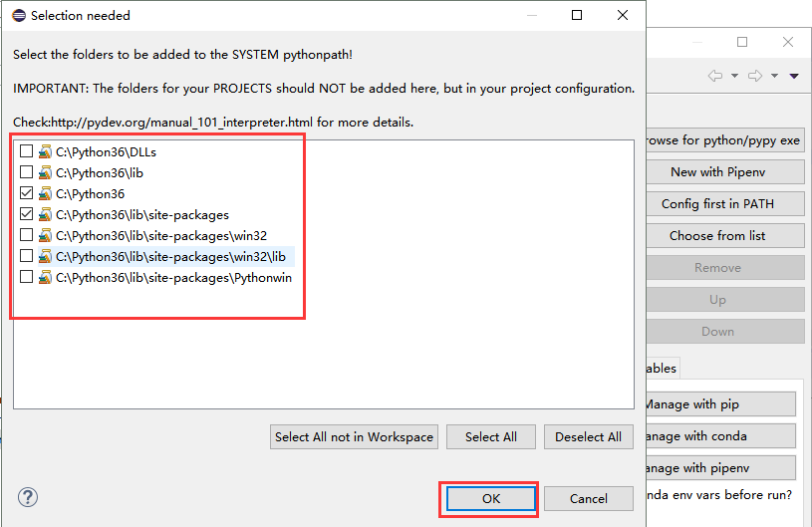Check the C:\Python36\DLLs checkbox
Screen dimensions: 812x527
pyautogui.click(x=27, y=151)
